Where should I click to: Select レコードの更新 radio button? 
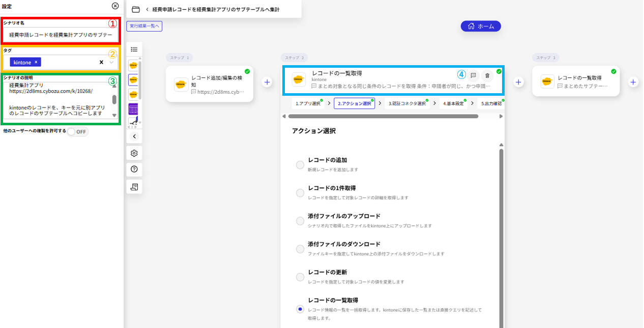(300, 277)
